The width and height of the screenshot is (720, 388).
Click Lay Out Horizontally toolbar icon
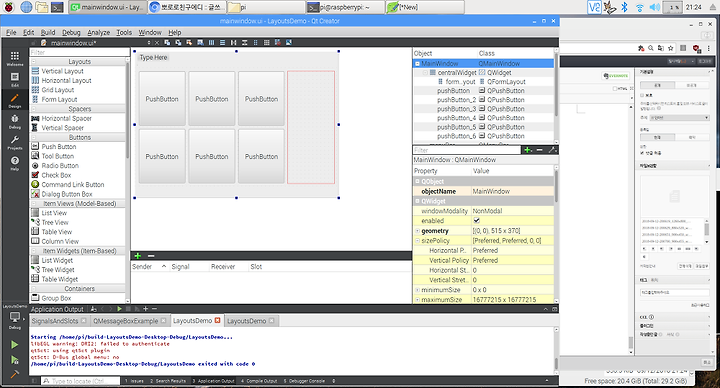coord(211,42)
